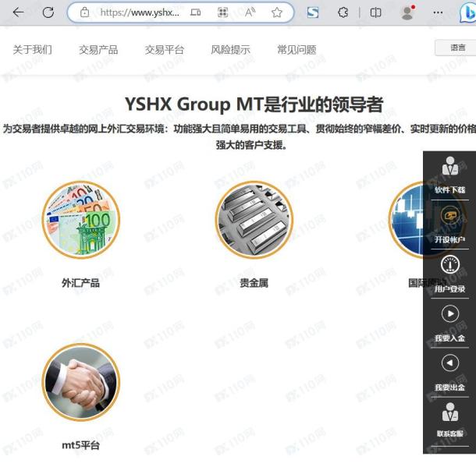
Task: Reload the page with the refresh icon
Action: [x=48, y=12]
